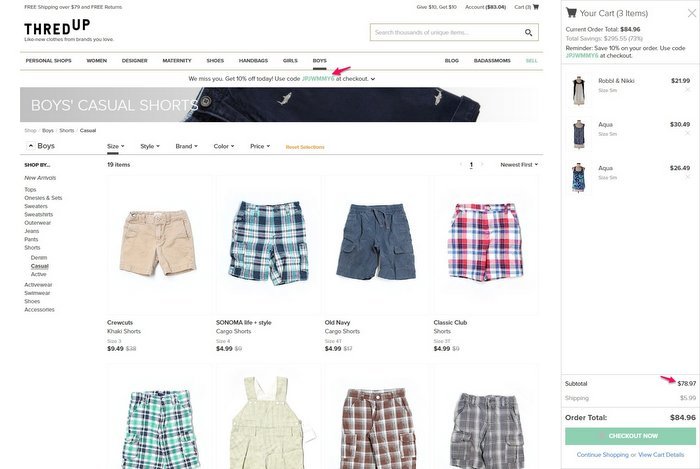Select Sweaters category in sidebar
This screenshot has width=700, height=469.
click(36, 206)
